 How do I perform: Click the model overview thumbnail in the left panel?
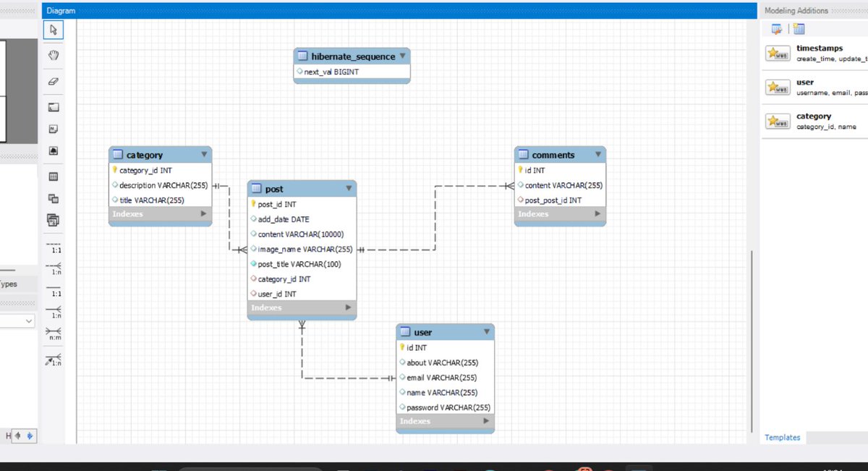click(x=4, y=90)
